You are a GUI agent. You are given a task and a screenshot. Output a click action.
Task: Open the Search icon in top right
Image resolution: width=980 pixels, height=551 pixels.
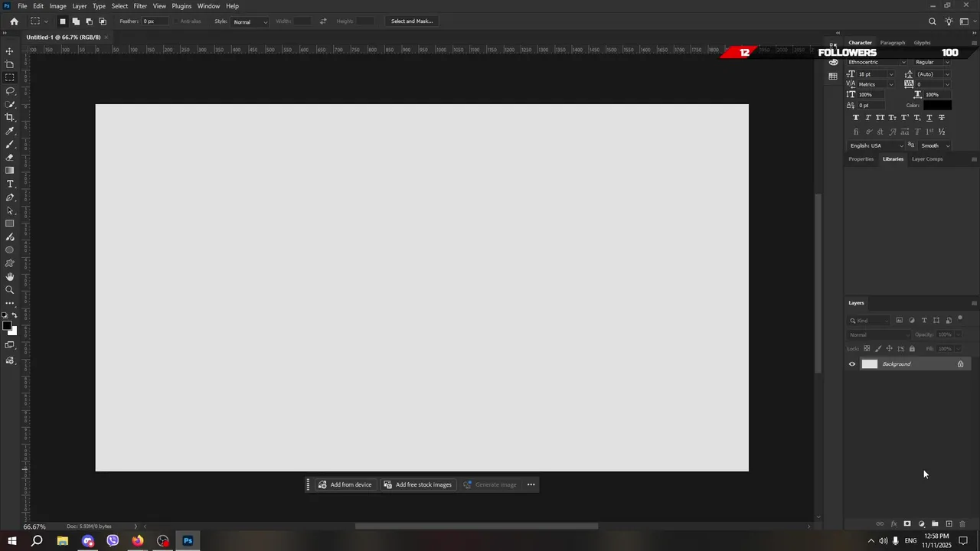tap(932, 21)
